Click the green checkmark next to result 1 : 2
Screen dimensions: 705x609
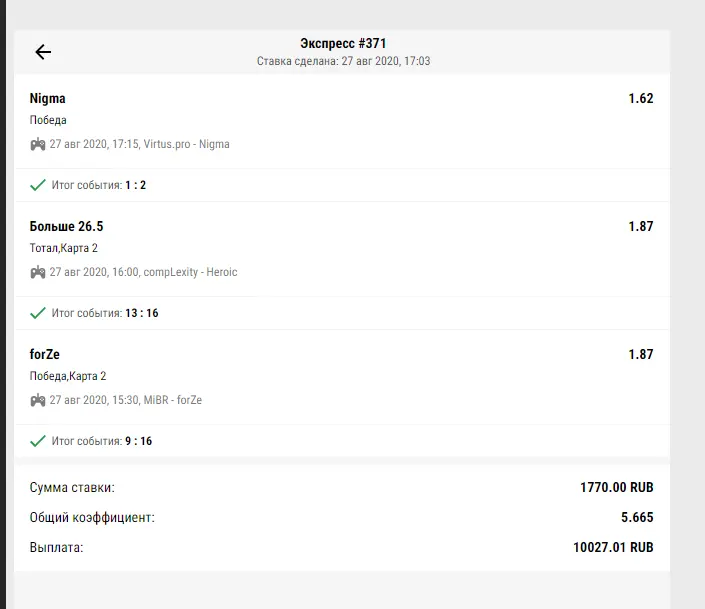click(38, 185)
